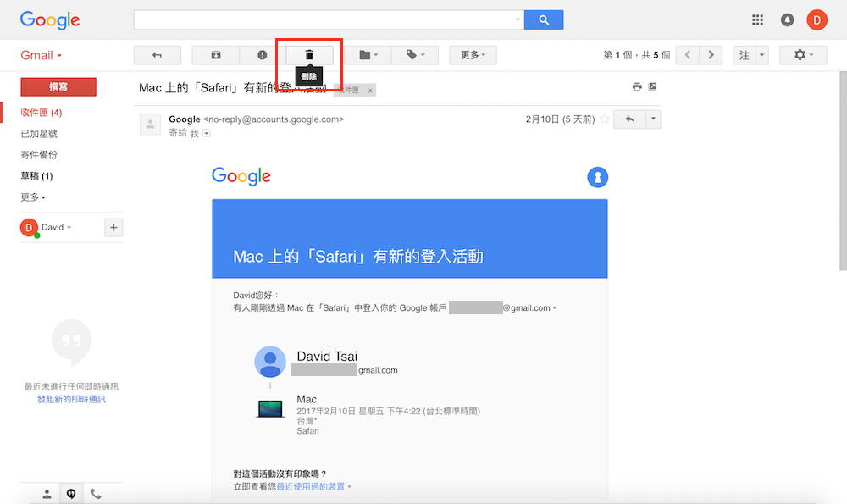Report spam using the exclamation icon

coord(262,55)
